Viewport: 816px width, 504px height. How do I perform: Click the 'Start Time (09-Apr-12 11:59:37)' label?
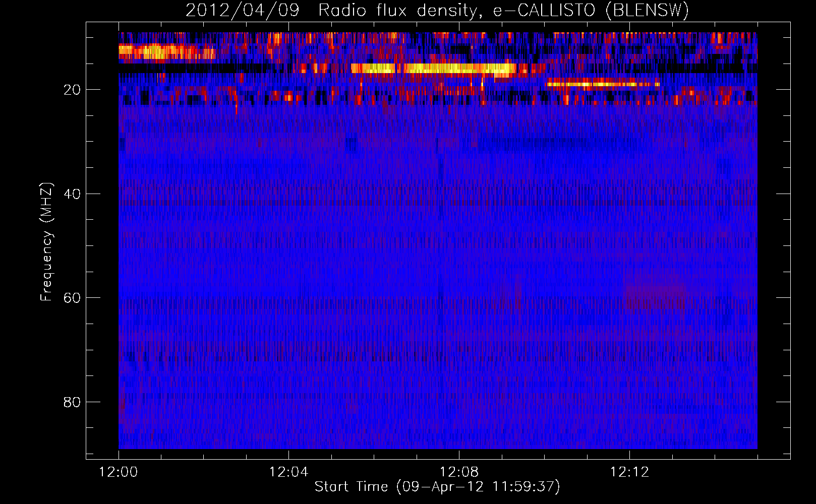tap(437, 487)
